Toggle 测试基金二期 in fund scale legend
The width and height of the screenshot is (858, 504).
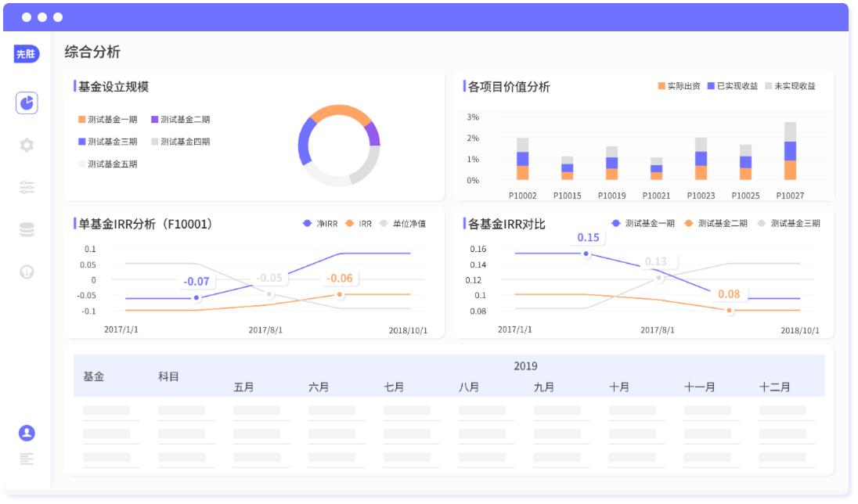tap(180, 120)
